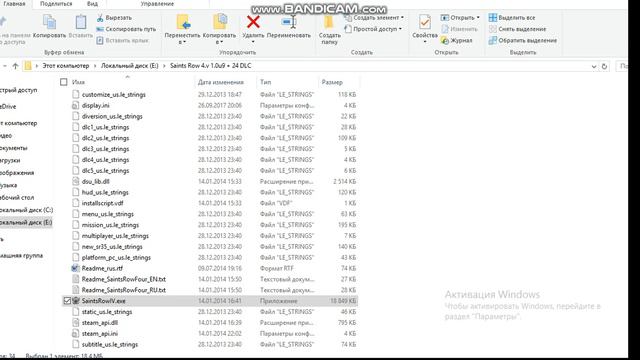
Task: Expand the chevron after Этот компьютер
Action: click(x=95, y=66)
